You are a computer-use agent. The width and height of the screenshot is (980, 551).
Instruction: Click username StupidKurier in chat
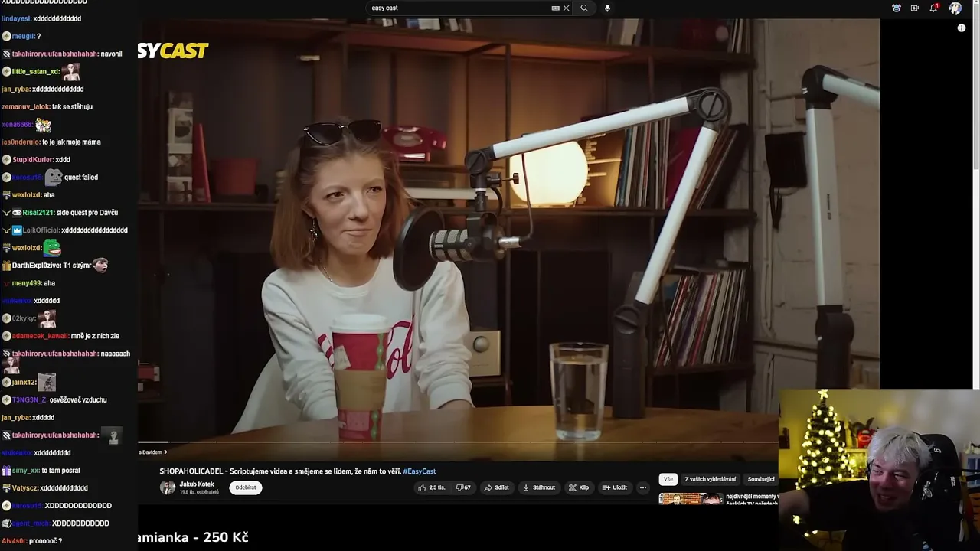pyautogui.click(x=32, y=160)
